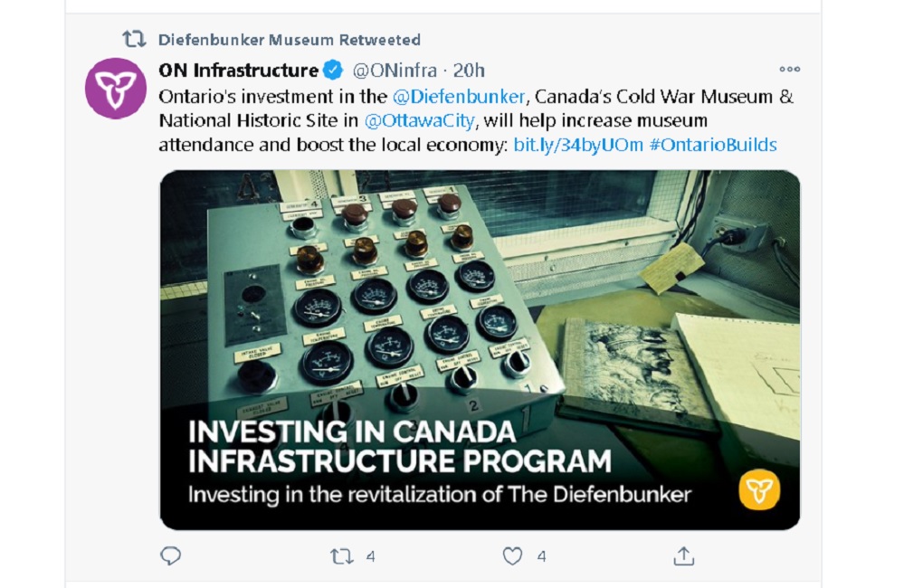Open the @OttawaCity mention link
The height and width of the screenshot is (588, 904).
pyautogui.click(x=419, y=120)
